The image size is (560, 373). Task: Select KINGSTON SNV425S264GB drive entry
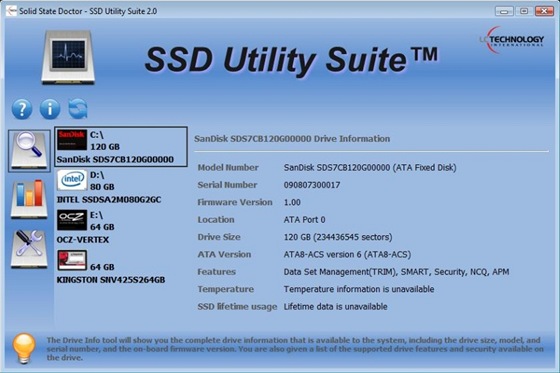(121, 267)
